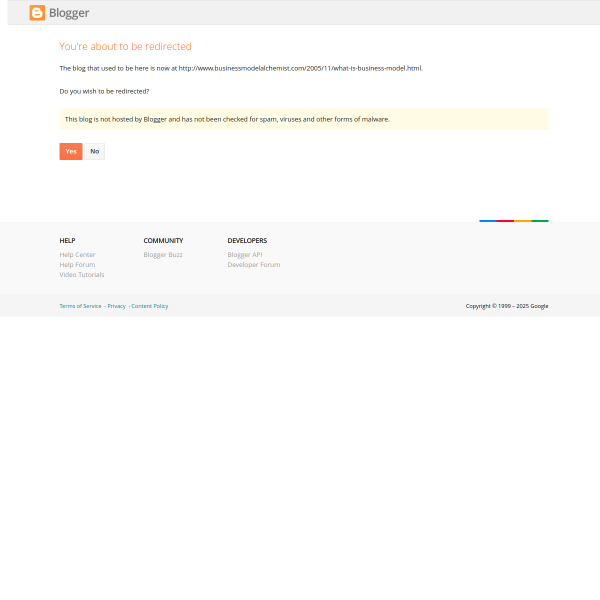Click the yellow malware warning banner
This screenshot has width=600, height=600.
[303, 119]
